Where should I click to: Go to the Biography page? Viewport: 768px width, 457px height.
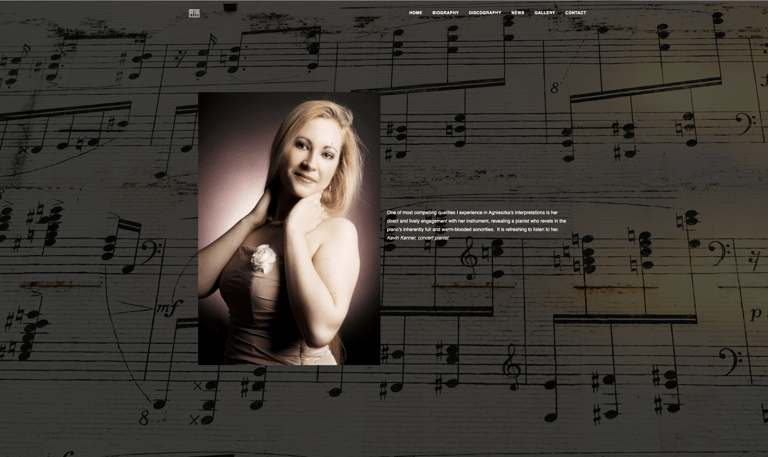pos(446,13)
